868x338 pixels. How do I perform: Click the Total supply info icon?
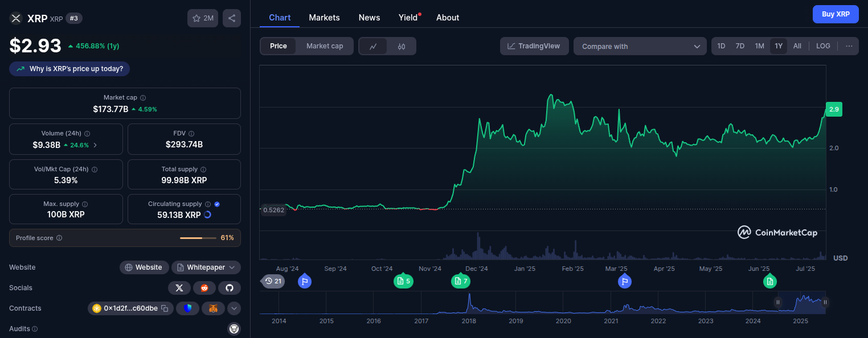(x=203, y=170)
